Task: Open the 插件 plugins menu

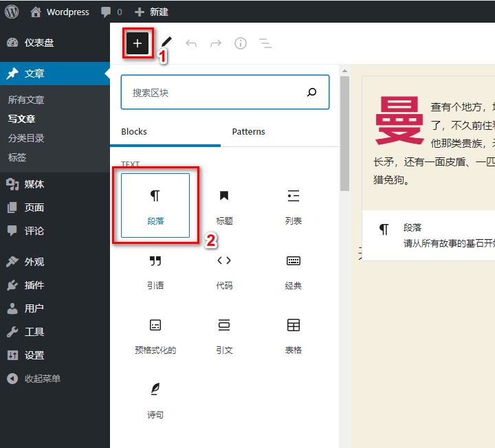Action: 55,285
